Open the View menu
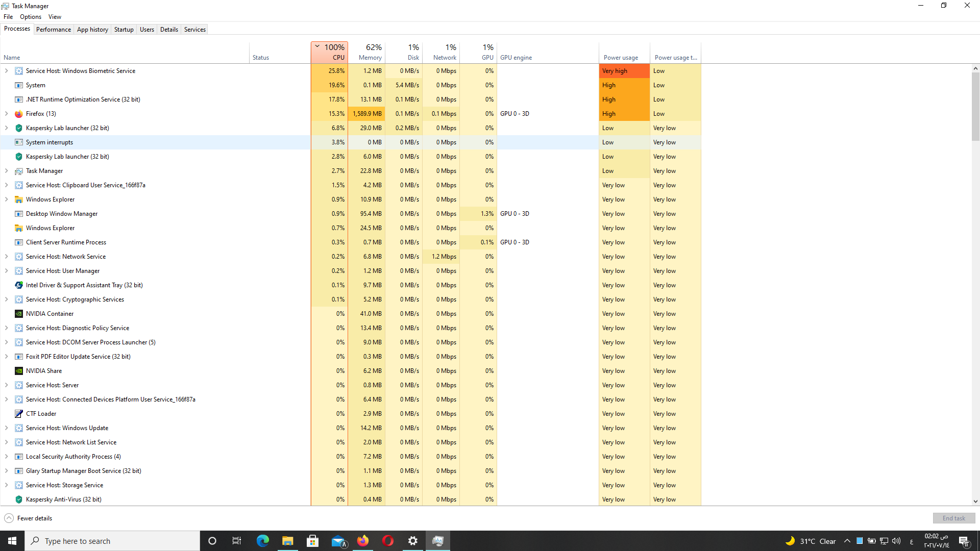Viewport: 980px width, 551px height. coord(55,17)
